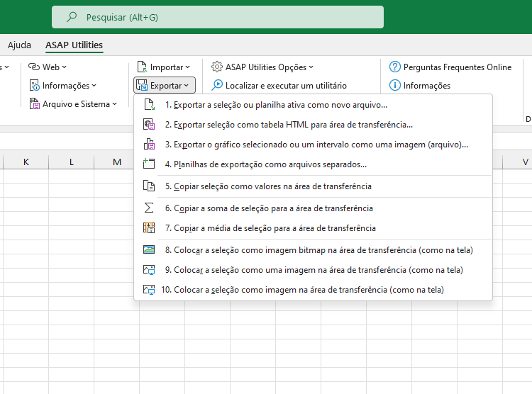Click the search magnifier icon
The width and height of the screenshot is (532, 394).
point(72,17)
